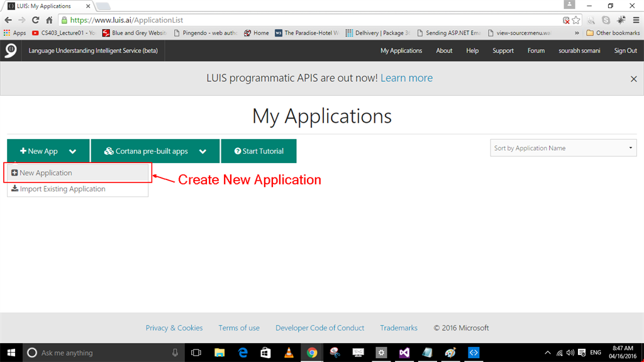The height and width of the screenshot is (362, 644).
Task: Open browser home page icon
Action: coord(49,20)
